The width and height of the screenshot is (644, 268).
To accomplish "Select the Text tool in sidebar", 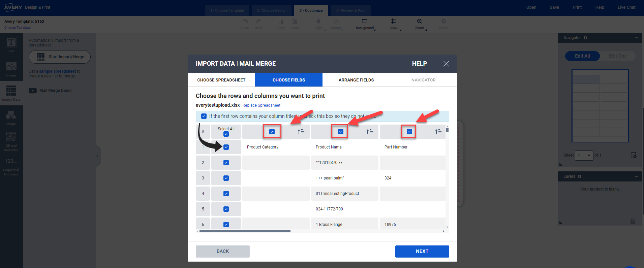I will click(x=11, y=45).
